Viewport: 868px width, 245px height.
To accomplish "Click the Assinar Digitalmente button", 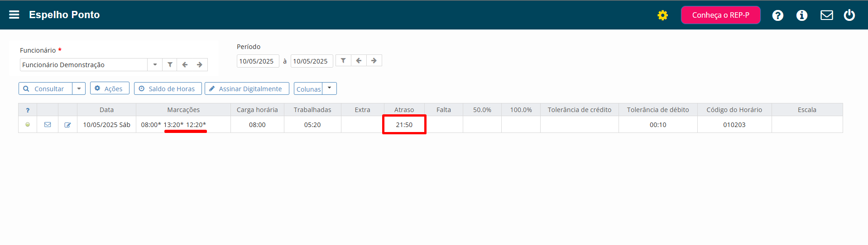I will (x=247, y=88).
